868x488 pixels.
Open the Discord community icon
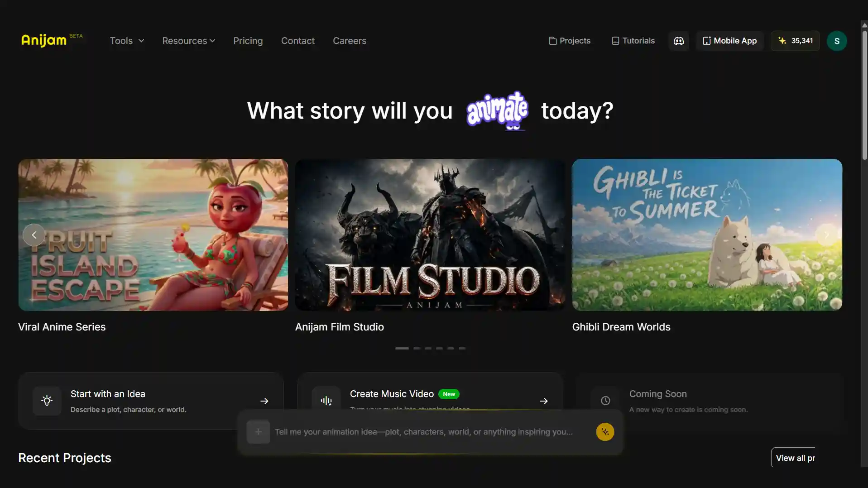click(x=678, y=41)
